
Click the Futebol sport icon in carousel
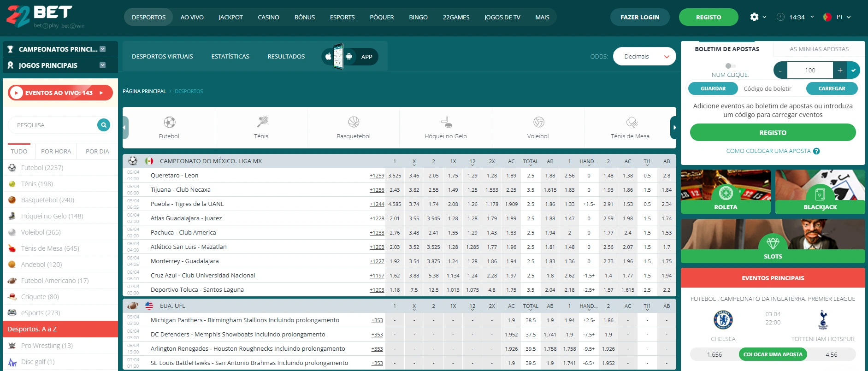169,122
